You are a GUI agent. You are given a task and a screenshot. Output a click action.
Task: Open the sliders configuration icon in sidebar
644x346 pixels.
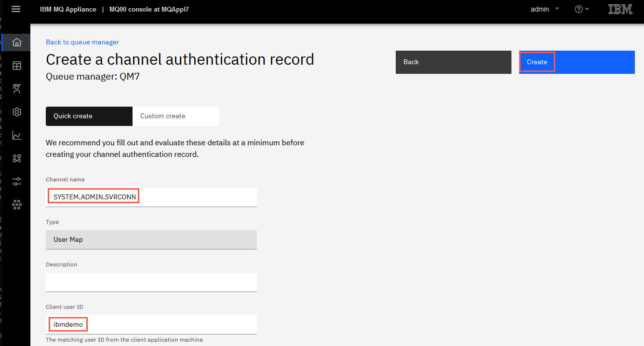click(17, 181)
